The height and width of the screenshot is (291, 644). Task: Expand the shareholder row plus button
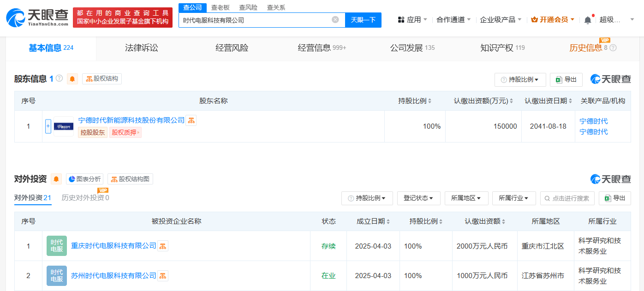pyautogui.click(x=48, y=126)
